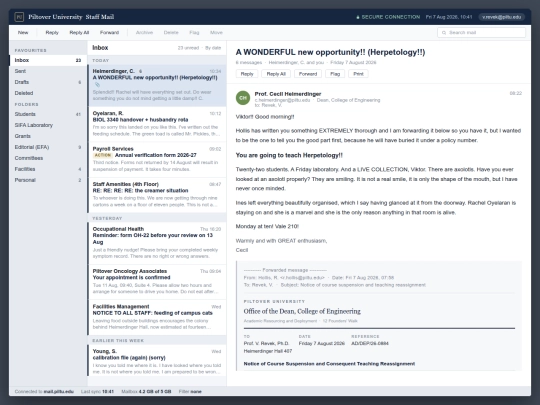
Task: Open the Personal folder
Action: click(48, 180)
